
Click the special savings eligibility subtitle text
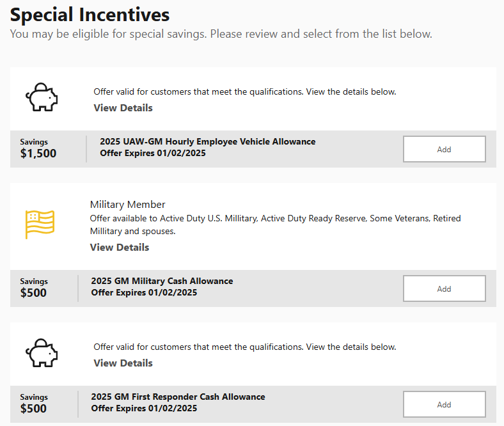(221, 34)
